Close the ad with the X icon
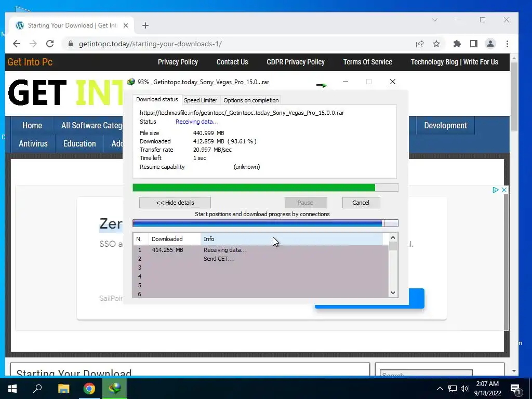532x399 pixels. 504,190
